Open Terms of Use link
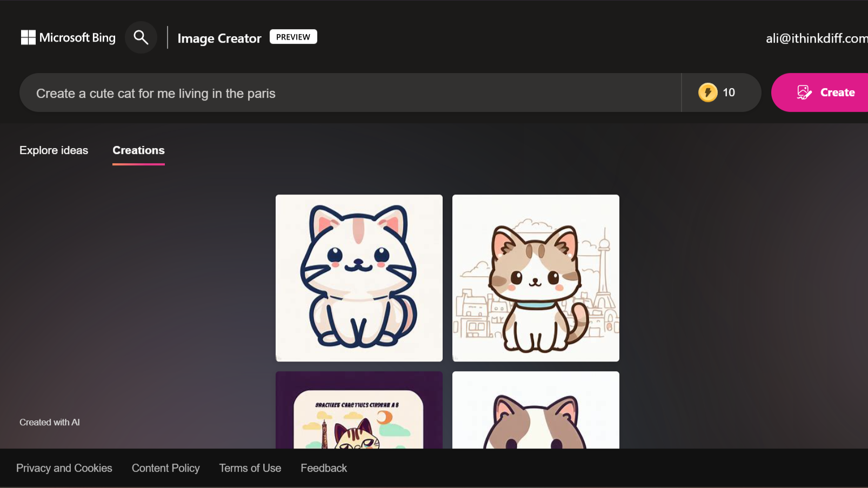Screen dimensions: 868x488 (250, 468)
